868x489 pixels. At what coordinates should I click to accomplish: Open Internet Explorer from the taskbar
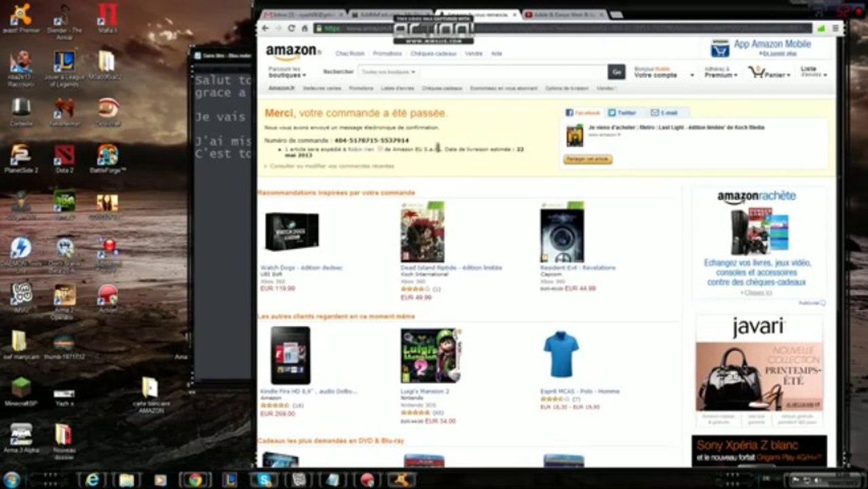tap(92, 479)
